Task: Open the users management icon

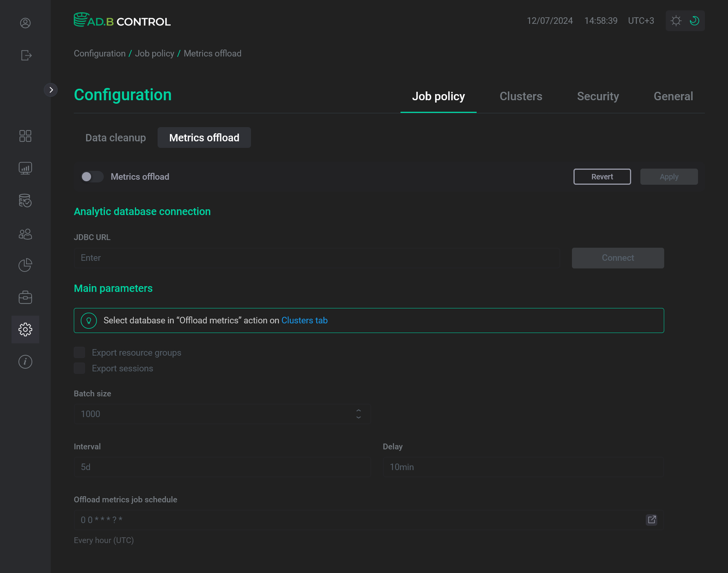Action: (x=25, y=234)
